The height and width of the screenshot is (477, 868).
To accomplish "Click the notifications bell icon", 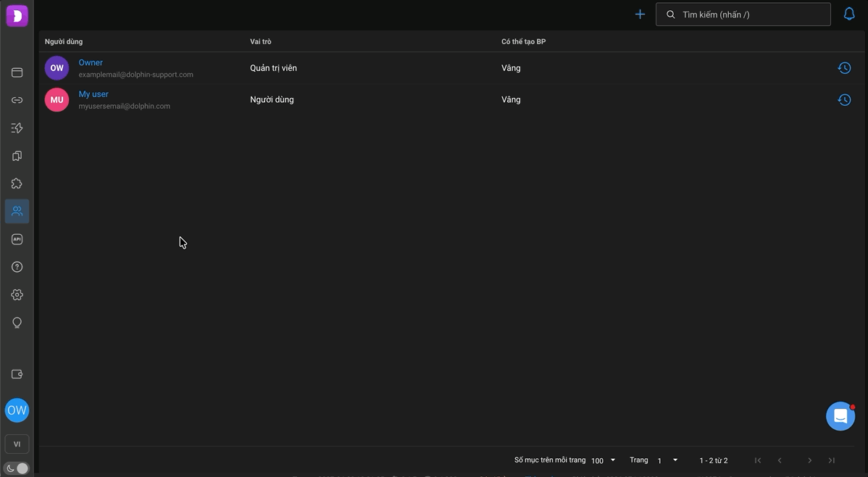I will point(848,14).
